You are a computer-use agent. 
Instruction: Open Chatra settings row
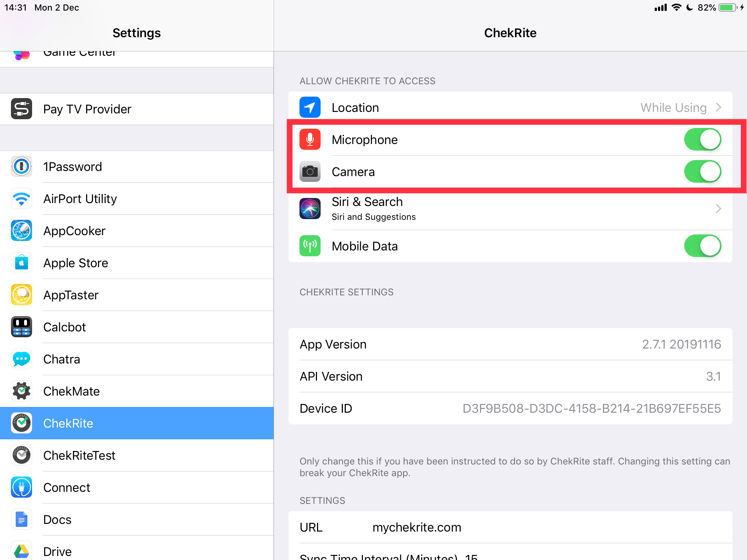pyautogui.click(x=137, y=359)
